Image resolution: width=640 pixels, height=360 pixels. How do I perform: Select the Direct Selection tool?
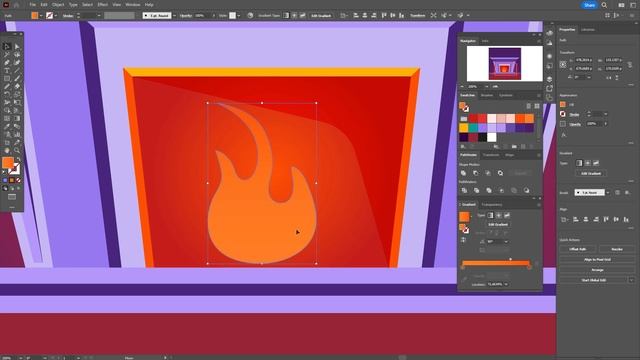click(17, 47)
